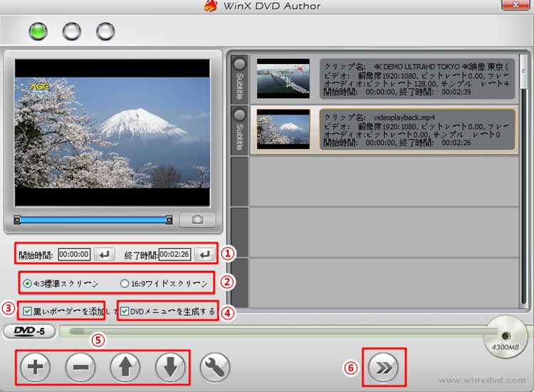
Task: Apply the end time with its return-arrow button
Action: (x=204, y=254)
